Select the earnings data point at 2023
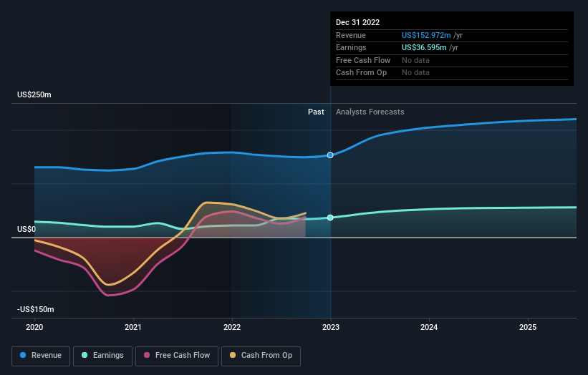 (330, 218)
